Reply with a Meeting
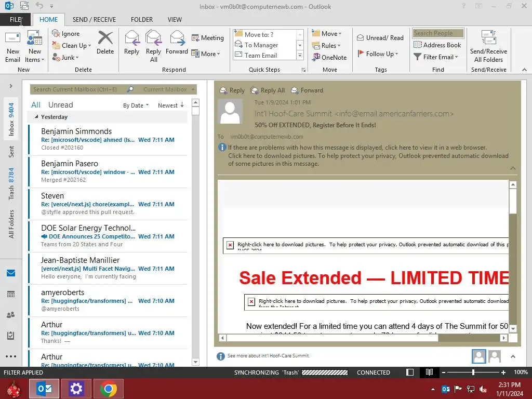The image size is (532, 399). coord(208,37)
